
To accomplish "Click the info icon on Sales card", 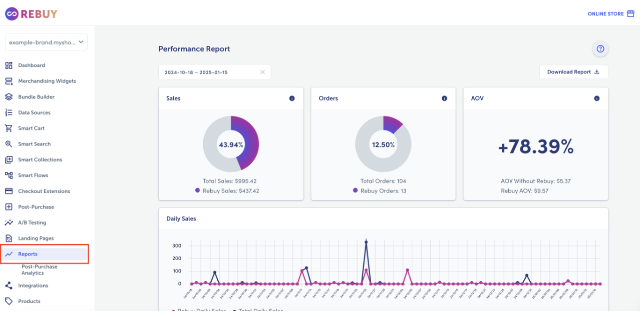I will [292, 98].
